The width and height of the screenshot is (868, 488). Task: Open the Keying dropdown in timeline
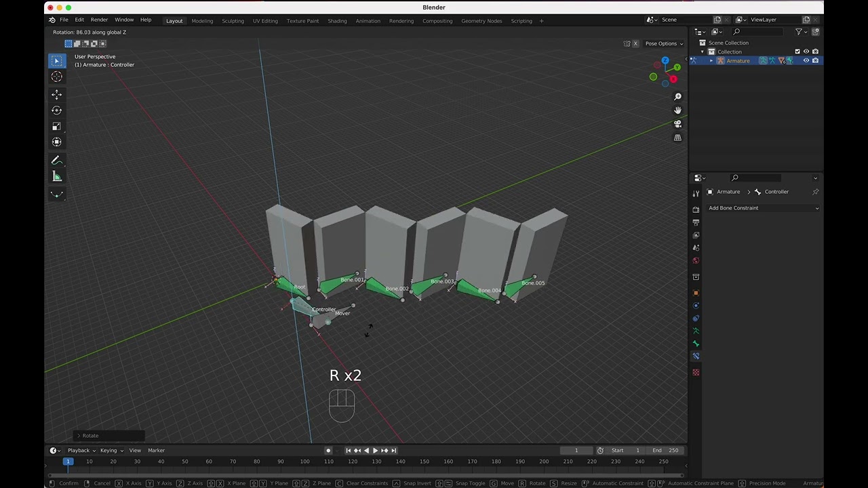112,451
